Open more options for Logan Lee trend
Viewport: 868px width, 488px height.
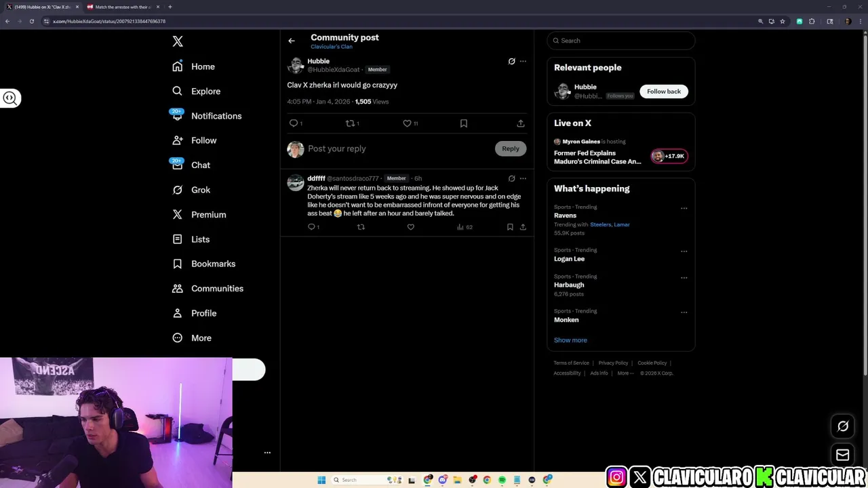[684, 251]
